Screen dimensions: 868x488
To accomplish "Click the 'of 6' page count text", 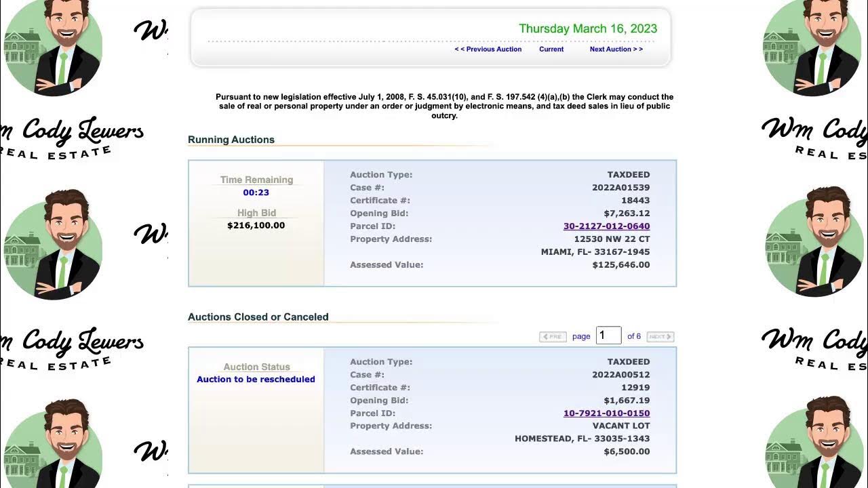I will tap(634, 336).
